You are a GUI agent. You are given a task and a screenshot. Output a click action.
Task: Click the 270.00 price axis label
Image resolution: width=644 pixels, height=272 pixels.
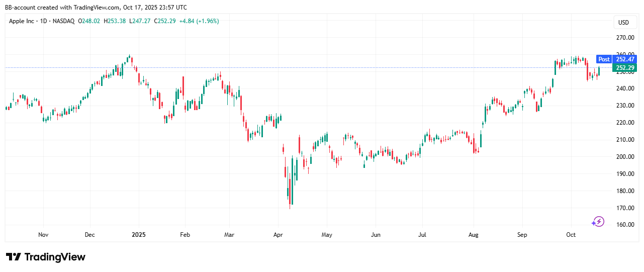(625, 38)
